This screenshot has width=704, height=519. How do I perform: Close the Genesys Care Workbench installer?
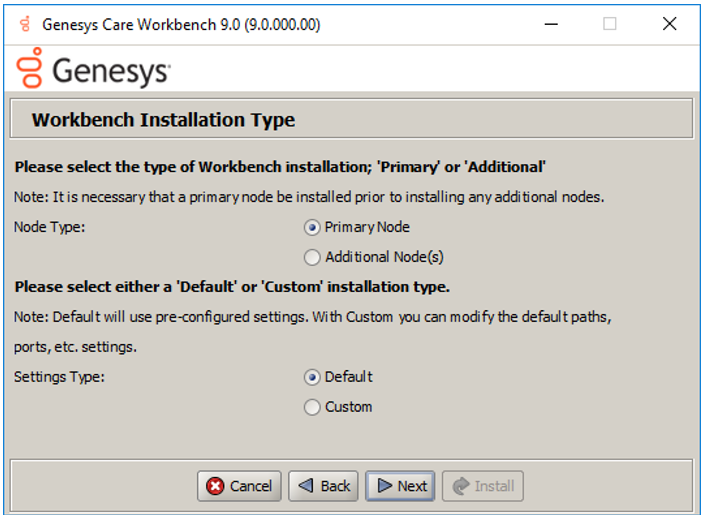tap(669, 24)
